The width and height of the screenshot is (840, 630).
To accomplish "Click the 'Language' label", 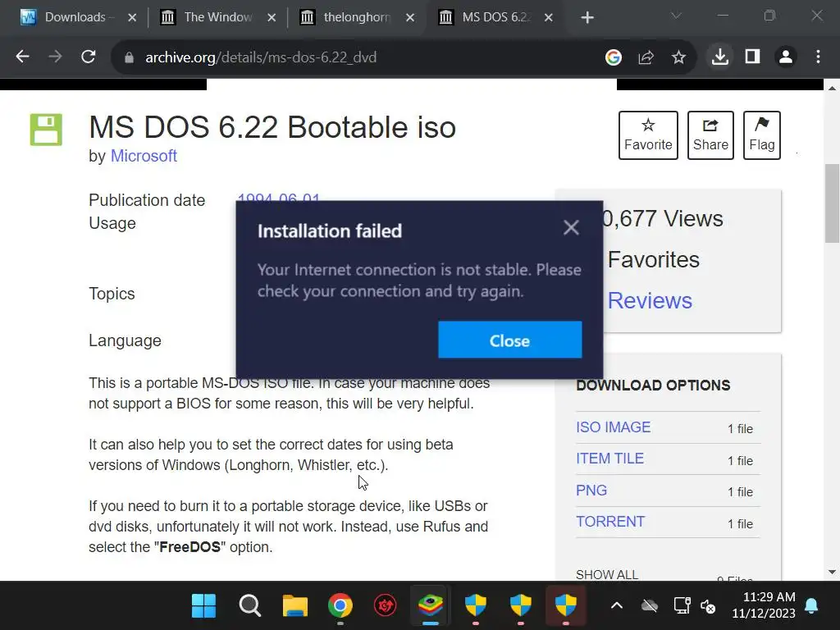I will (125, 340).
